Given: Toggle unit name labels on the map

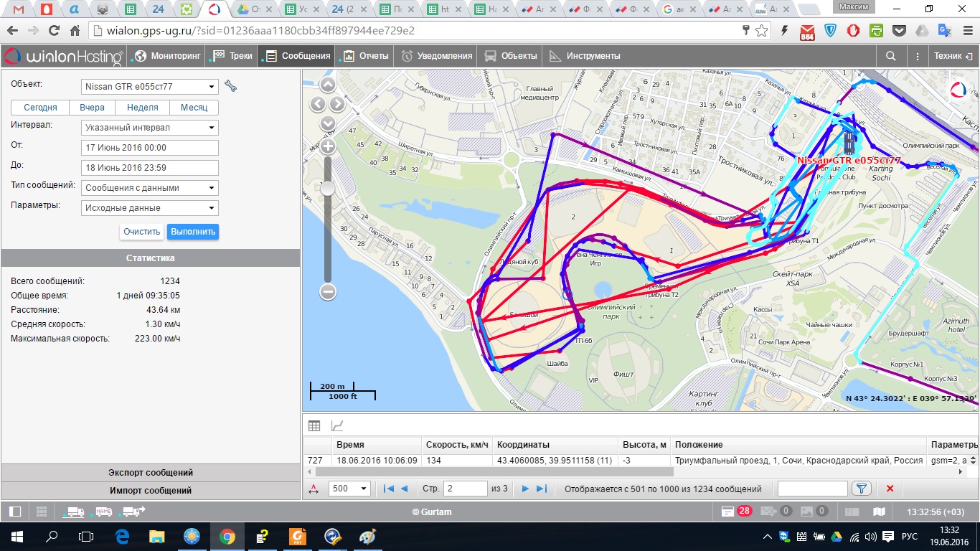Looking at the screenshot, I should point(104,512).
